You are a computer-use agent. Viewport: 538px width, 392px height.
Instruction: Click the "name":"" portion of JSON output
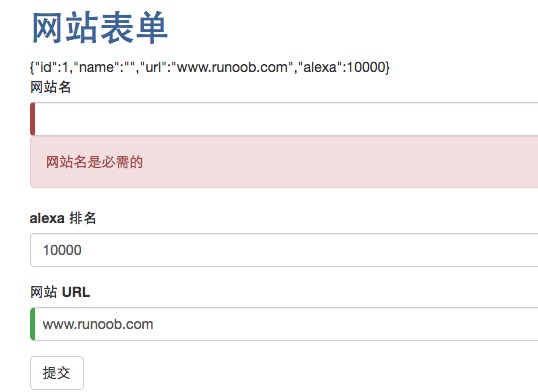pos(107,67)
